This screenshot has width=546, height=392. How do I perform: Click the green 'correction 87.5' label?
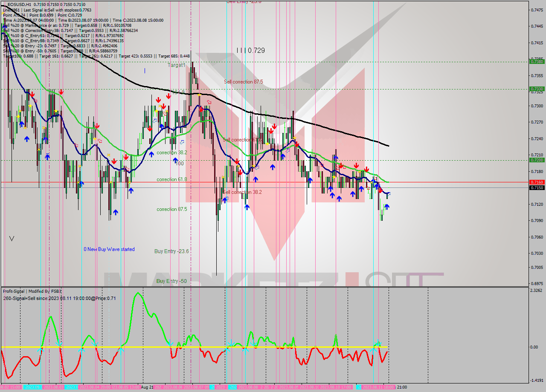[171, 209]
